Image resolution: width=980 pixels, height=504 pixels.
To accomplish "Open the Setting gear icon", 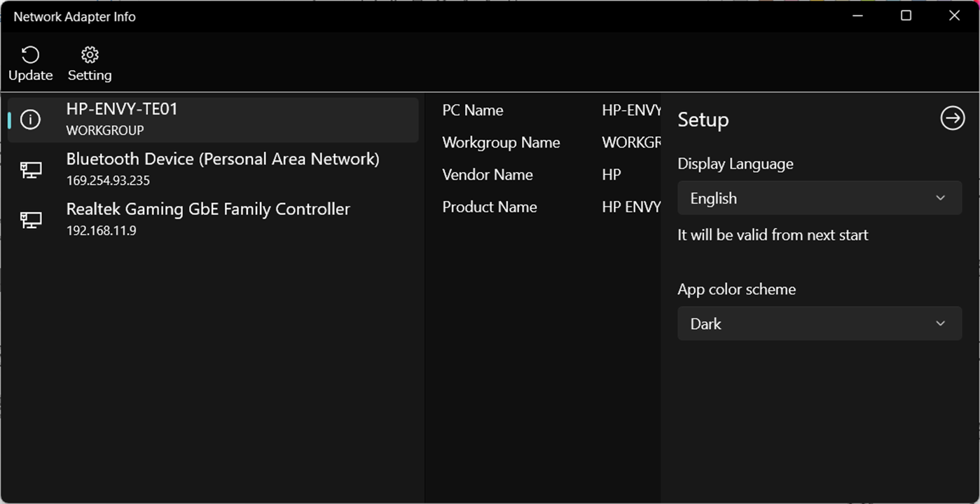I will coord(89,54).
